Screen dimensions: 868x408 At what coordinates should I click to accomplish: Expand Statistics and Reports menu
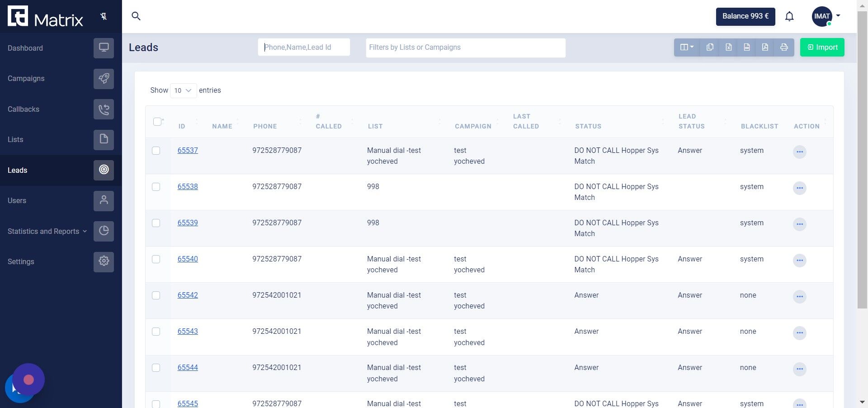tap(47, 231)
